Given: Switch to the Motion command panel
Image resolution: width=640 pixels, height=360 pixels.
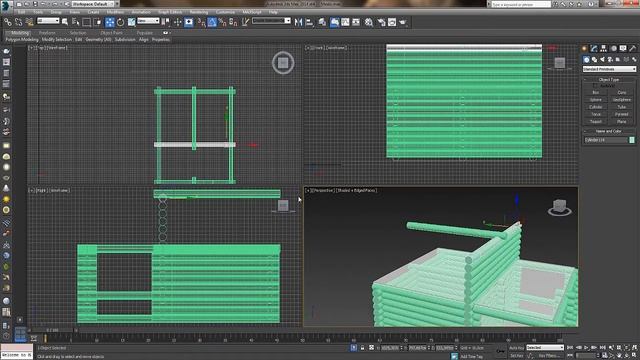Looking at the screenshot, I should pos(613,49).
